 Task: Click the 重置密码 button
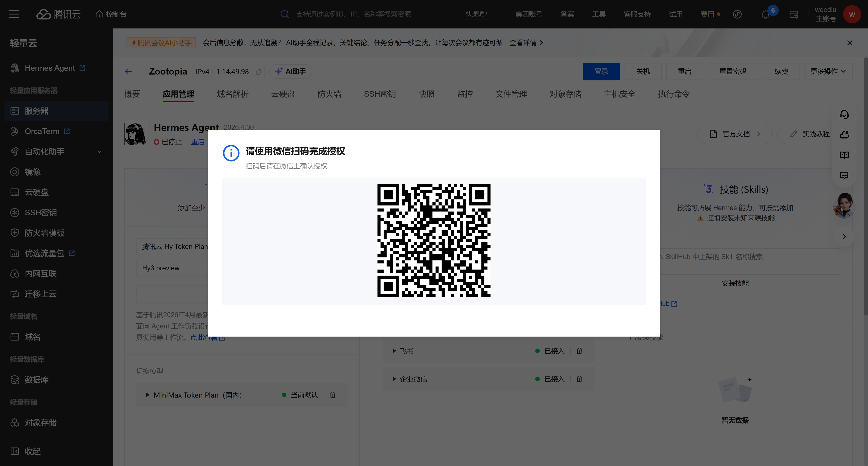pos(733,71)
